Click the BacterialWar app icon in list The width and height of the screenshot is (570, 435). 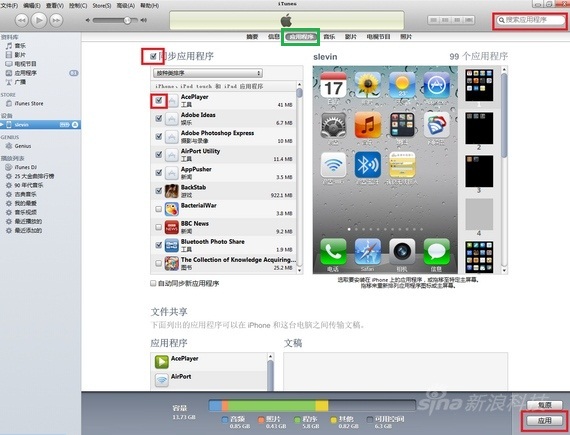click(172, 209)
